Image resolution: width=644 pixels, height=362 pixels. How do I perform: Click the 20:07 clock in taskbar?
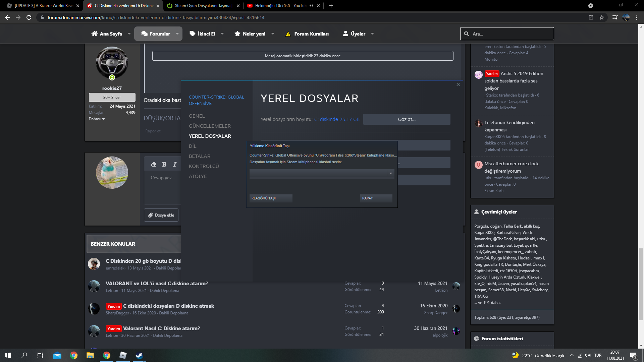(615, 352)
